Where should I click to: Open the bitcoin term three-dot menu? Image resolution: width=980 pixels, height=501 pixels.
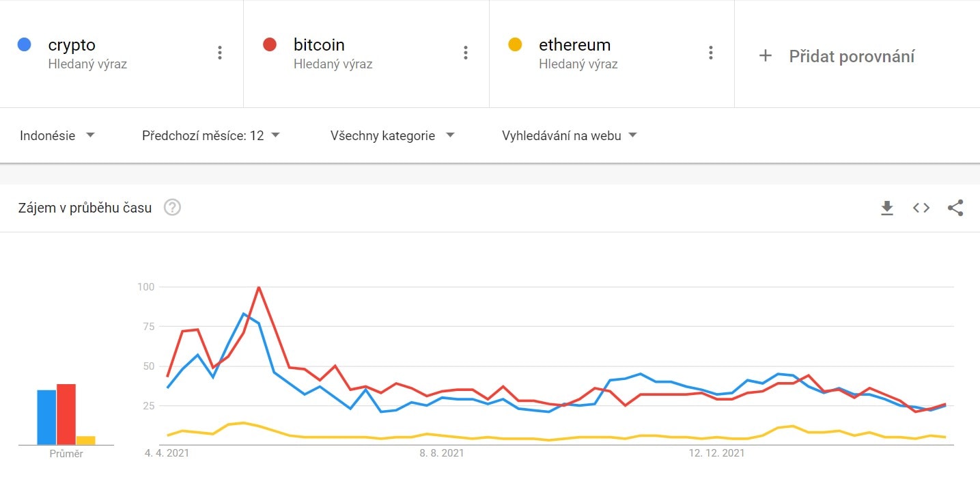[465, 53]
